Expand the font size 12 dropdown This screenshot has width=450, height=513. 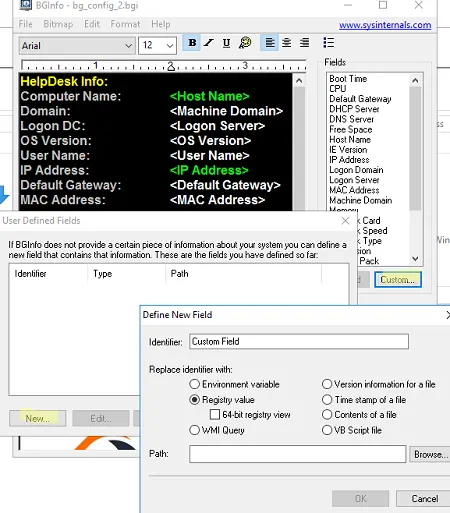(157, 45)
